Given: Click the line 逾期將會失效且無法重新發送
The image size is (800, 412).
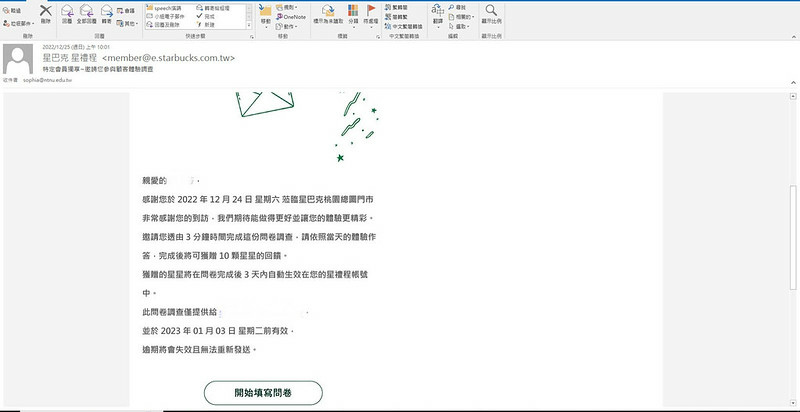Looking at the screenshot, I should [x=199, y=350].
